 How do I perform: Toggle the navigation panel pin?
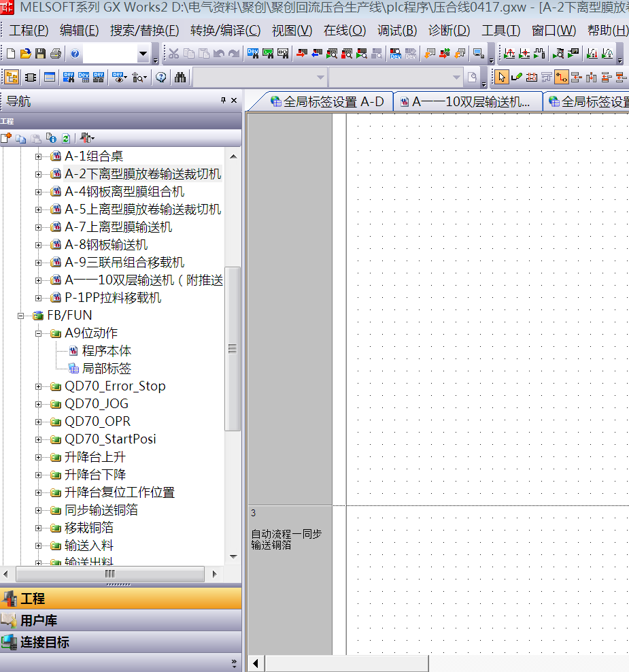pyautogui.click(x=223, y=101)
